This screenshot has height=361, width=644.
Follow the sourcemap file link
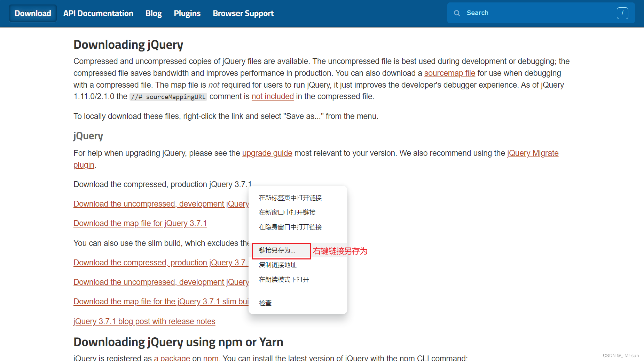click(450, 73)
